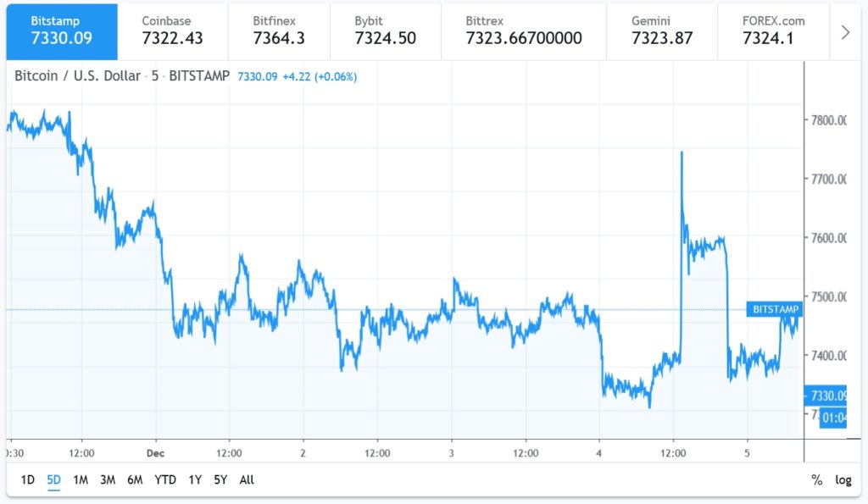Switch to 5Y time range
This screenshot has height=504, width=868.
[221, 480]
